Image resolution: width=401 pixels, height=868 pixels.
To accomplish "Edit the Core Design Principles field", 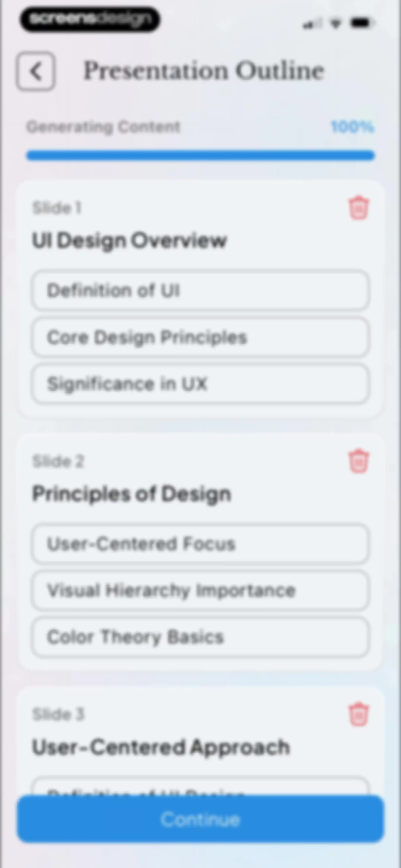I will click(200, 337).
